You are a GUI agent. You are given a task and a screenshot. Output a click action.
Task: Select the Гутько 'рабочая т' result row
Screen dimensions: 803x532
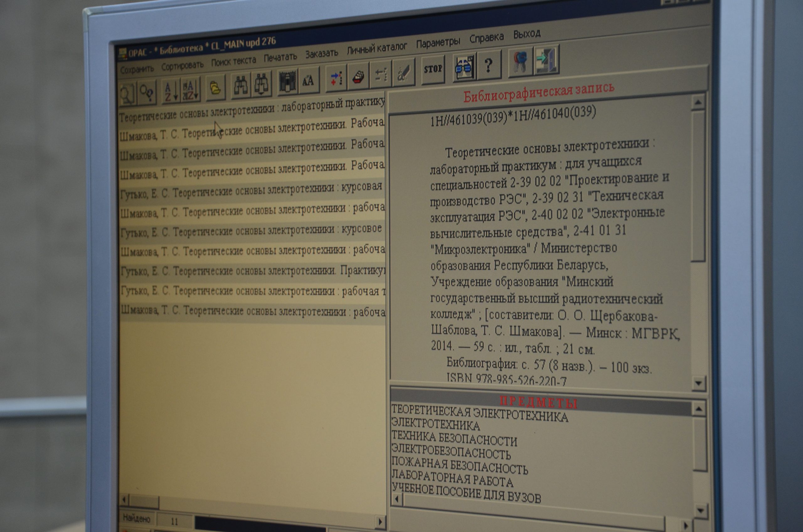coord(253,291)
